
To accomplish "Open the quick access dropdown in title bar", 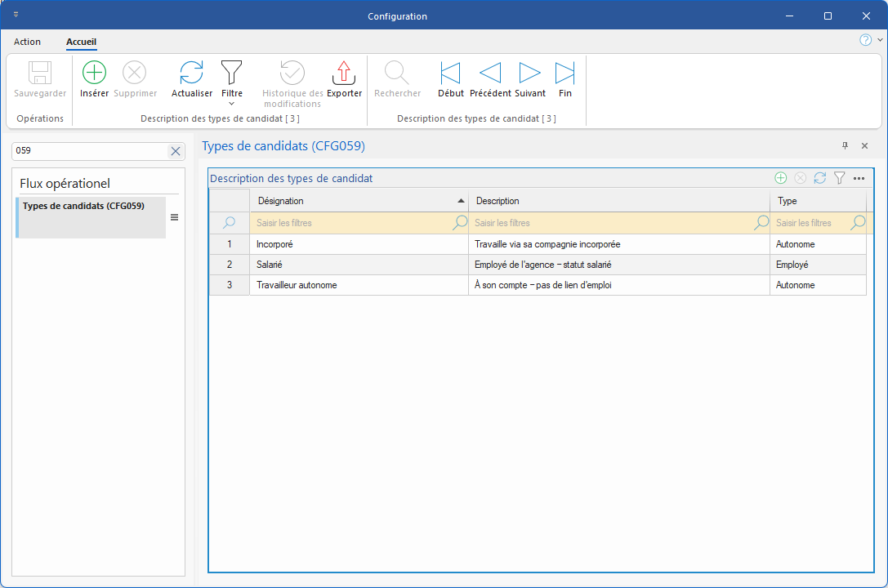I will pyautogui.click(x=16, y=15).
